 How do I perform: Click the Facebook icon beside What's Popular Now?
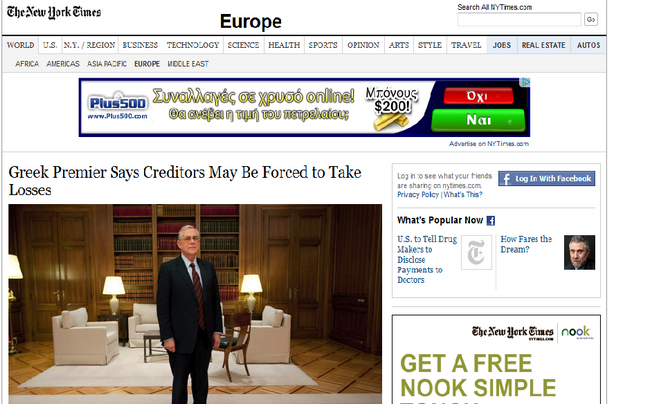pyautogui.click(x=491, y=221)
